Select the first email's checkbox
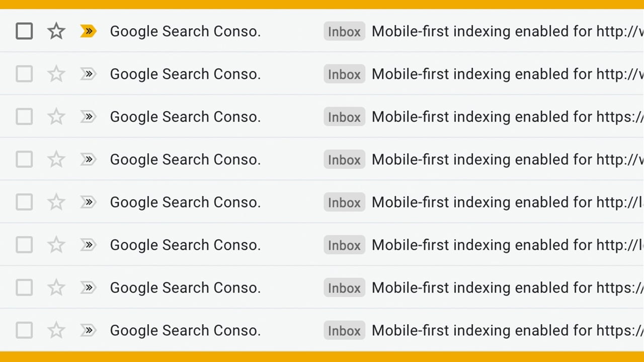The height and width of the screenshot is (362, 644). click(24, 31)
